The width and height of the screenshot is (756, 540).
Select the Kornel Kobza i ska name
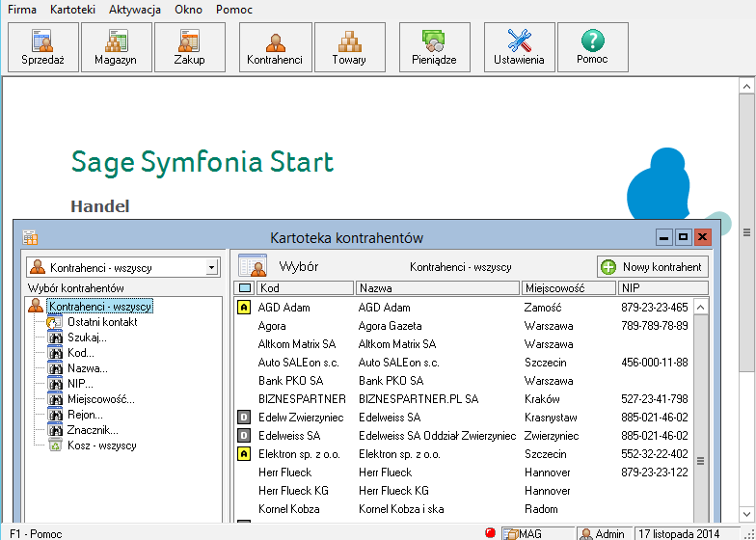401,509
